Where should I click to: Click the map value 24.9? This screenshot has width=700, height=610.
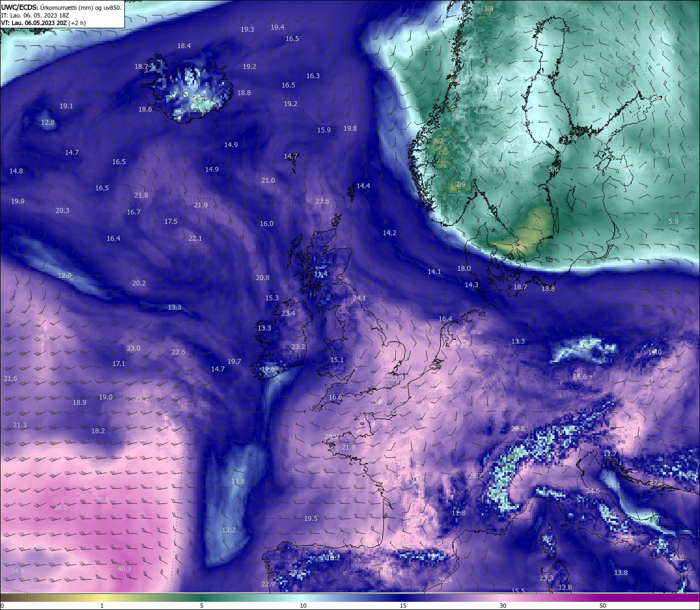(x=18, y=571)
